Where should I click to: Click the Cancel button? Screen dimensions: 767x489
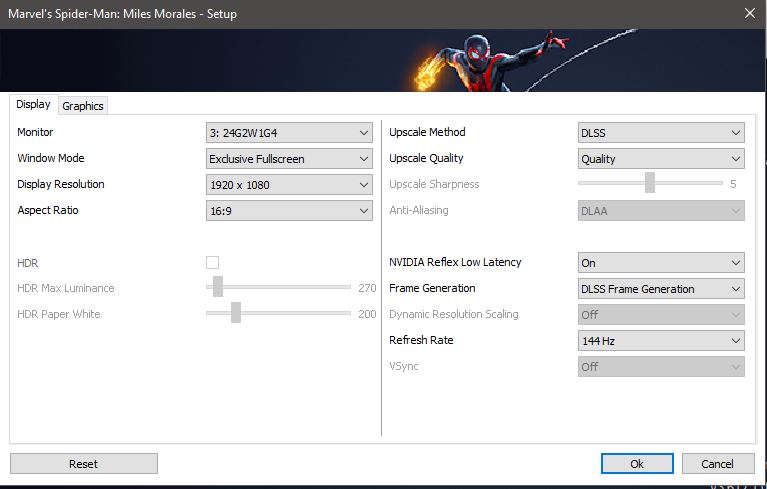point(718,464)
